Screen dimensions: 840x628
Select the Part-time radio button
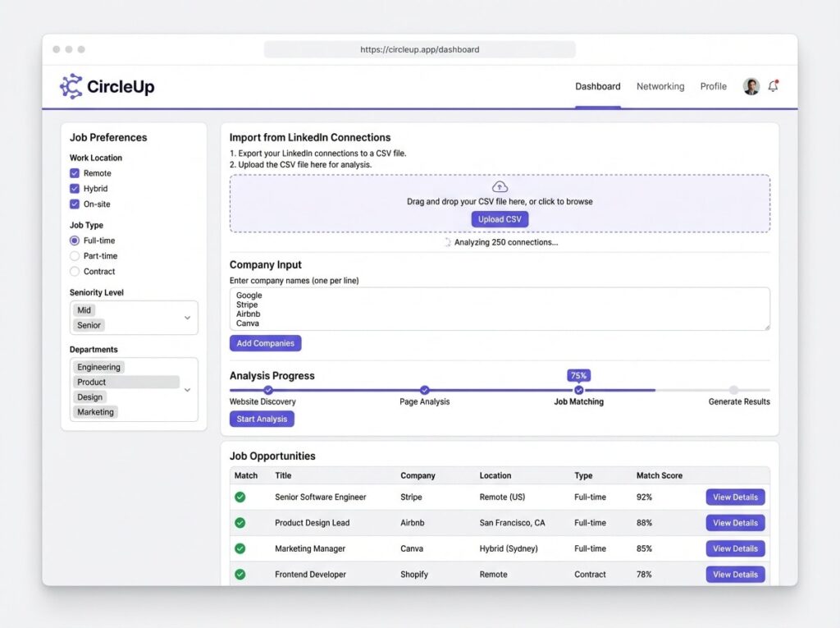[x=75, y=256]
